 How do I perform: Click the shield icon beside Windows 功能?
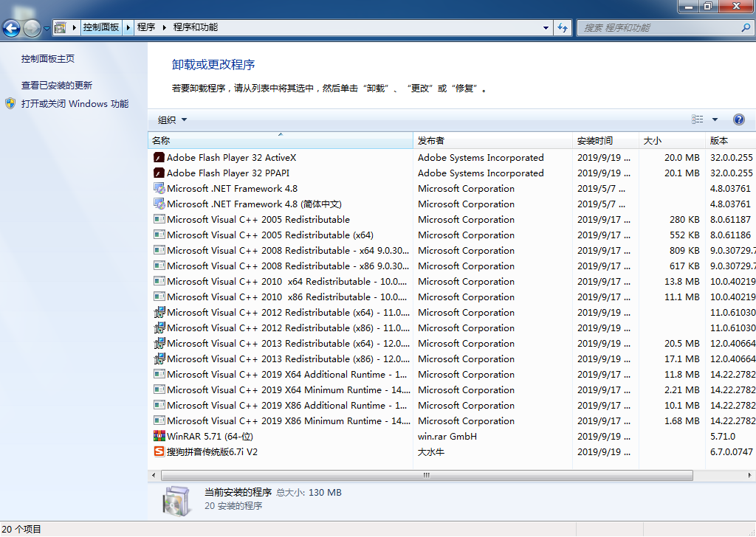(x=10, y=103)
